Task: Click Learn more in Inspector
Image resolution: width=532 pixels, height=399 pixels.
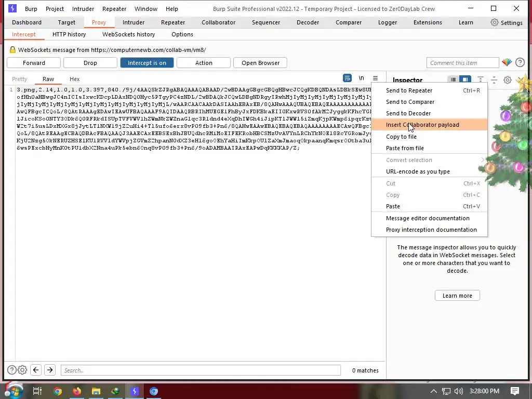Action: 457,296
